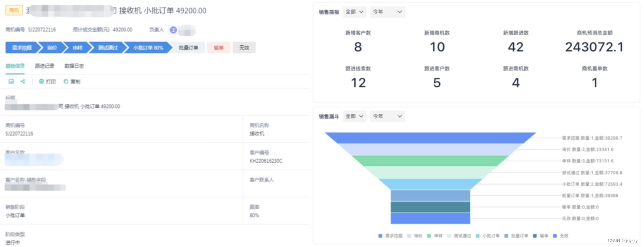Toggle the 需求挖掘 legend marker in funnel

tap(380, 236)
